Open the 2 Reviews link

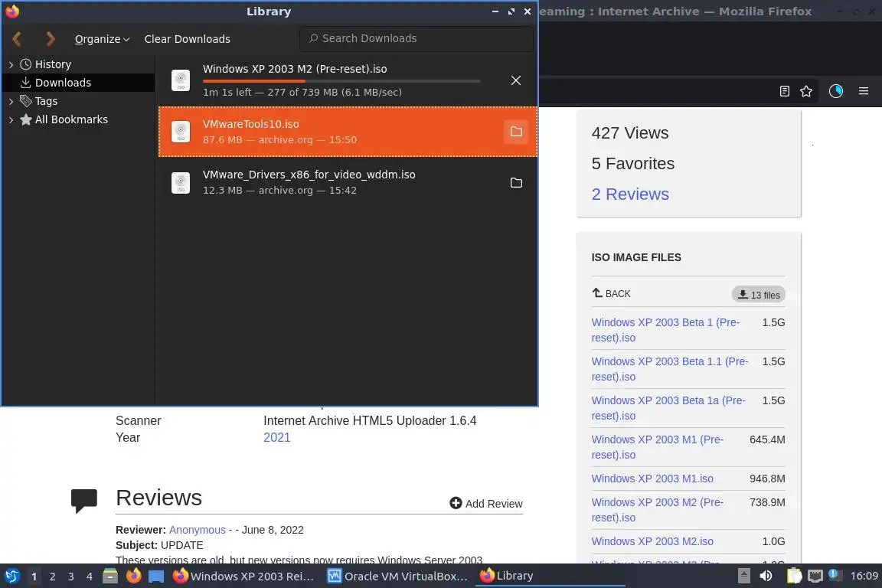pyautogui.click(x=630, y=194)
